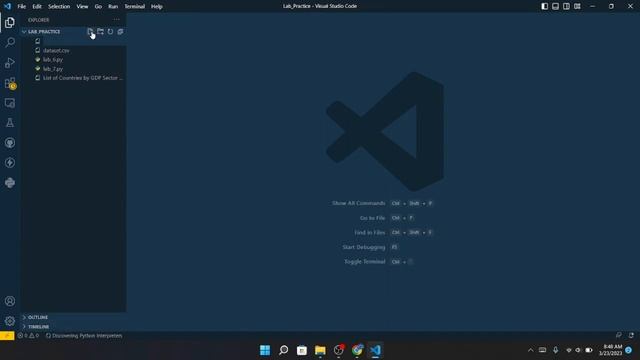The width and height of the screenshot is (640, 360).
Task: Click the yellow remote window indicator
Action: click(x=7, y=336)
